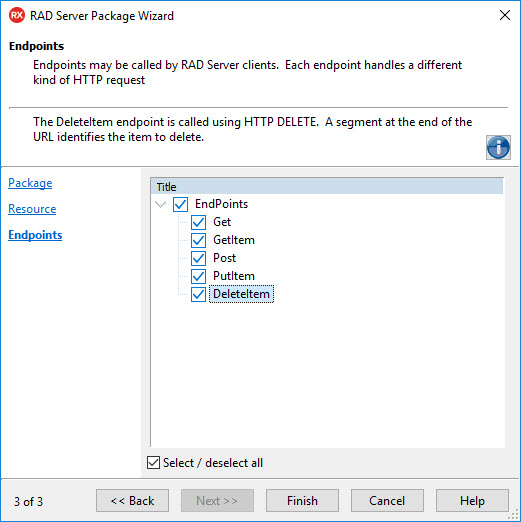Screen dimensions: 521x522
Task: Disable the Post endpoint checkbox
Action: click(x=198, y=258)
